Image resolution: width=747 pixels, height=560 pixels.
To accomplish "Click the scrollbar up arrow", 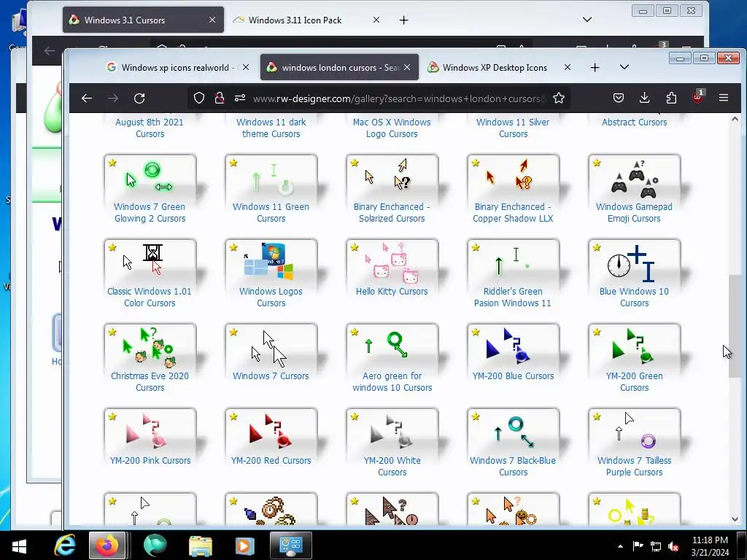I will [x=734, y=119].
